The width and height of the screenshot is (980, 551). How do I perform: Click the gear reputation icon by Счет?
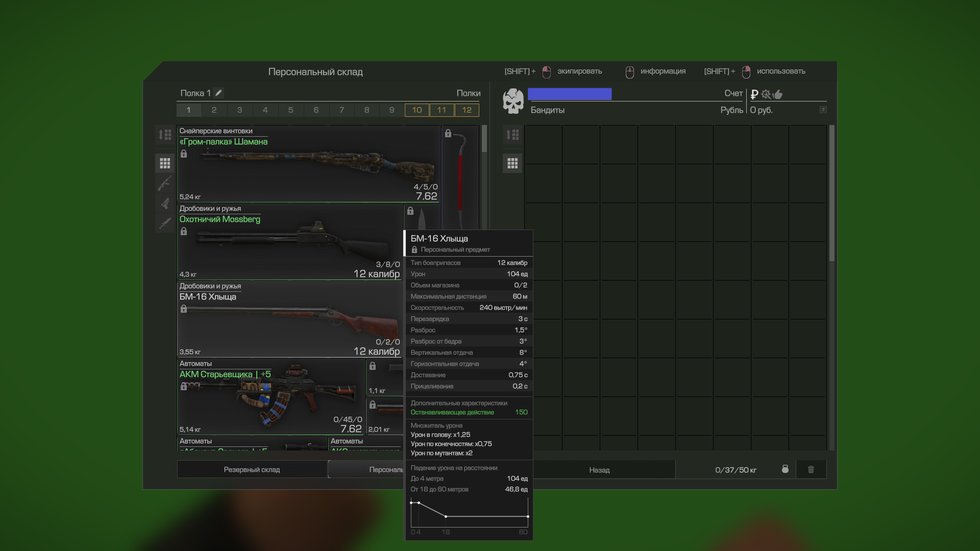[766, 94]
